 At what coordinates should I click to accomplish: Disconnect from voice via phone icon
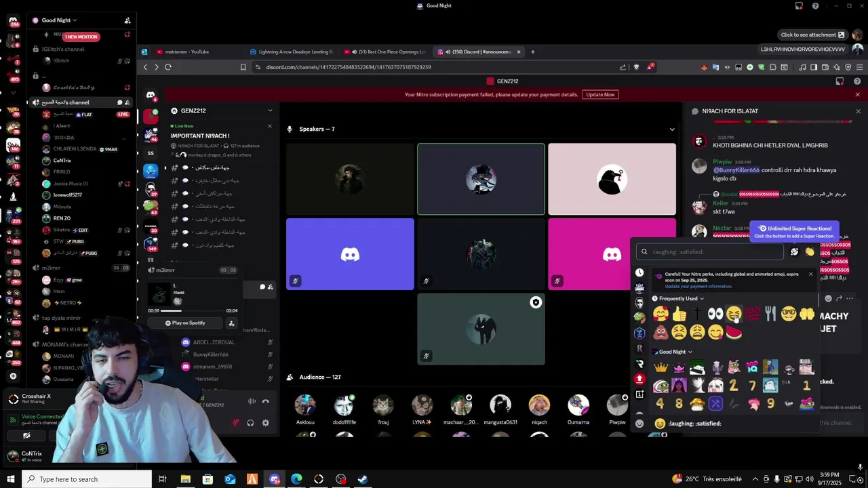pos(265,401)
